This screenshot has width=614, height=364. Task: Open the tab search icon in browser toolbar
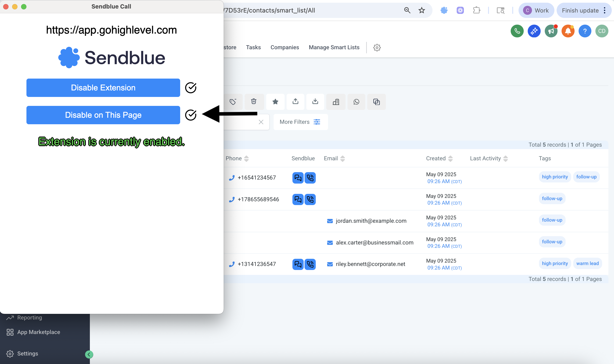tap(500, 10)
